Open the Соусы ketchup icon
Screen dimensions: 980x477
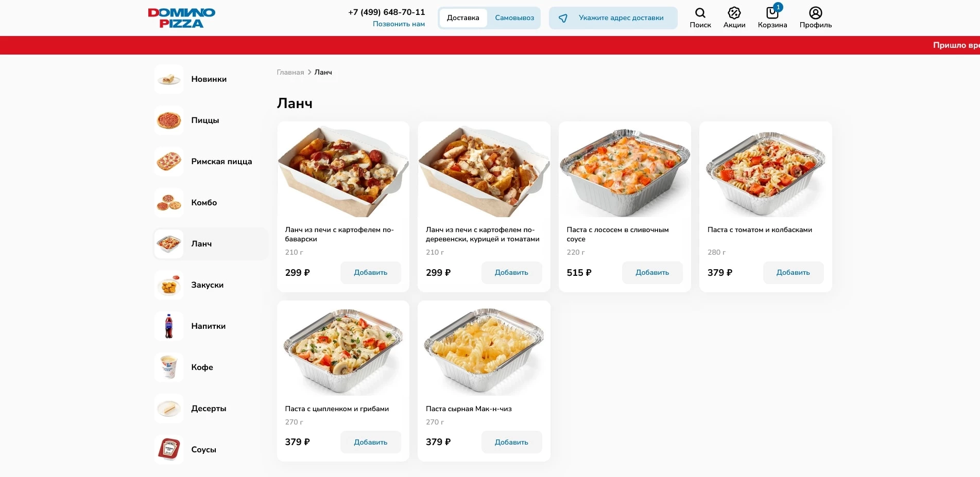(x=169, y=450)
